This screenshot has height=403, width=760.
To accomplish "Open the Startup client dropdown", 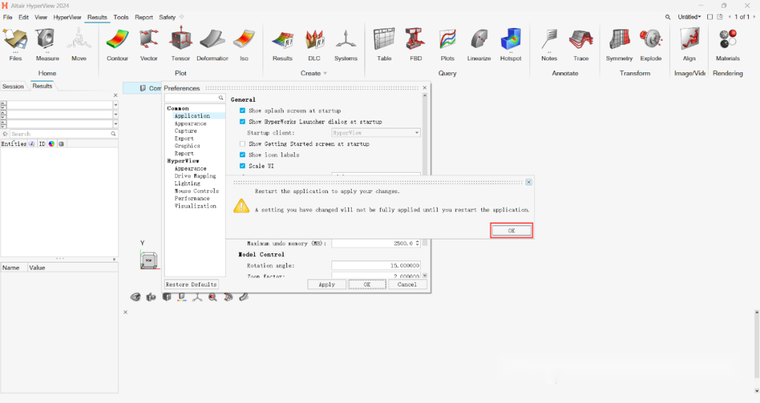I will pos(376,133).
